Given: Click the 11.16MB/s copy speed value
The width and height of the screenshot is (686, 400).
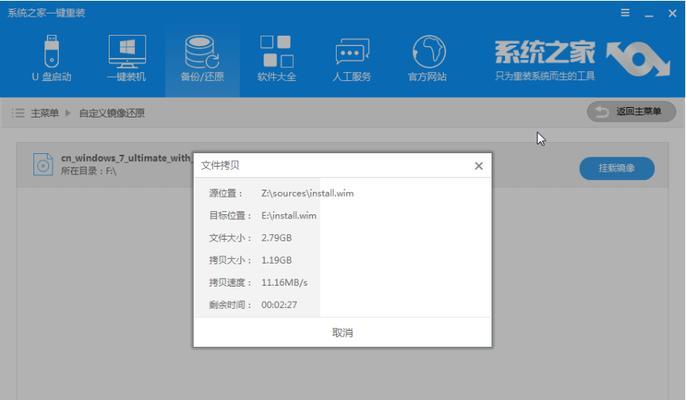Looking at the screenshot, I should 284,283.
